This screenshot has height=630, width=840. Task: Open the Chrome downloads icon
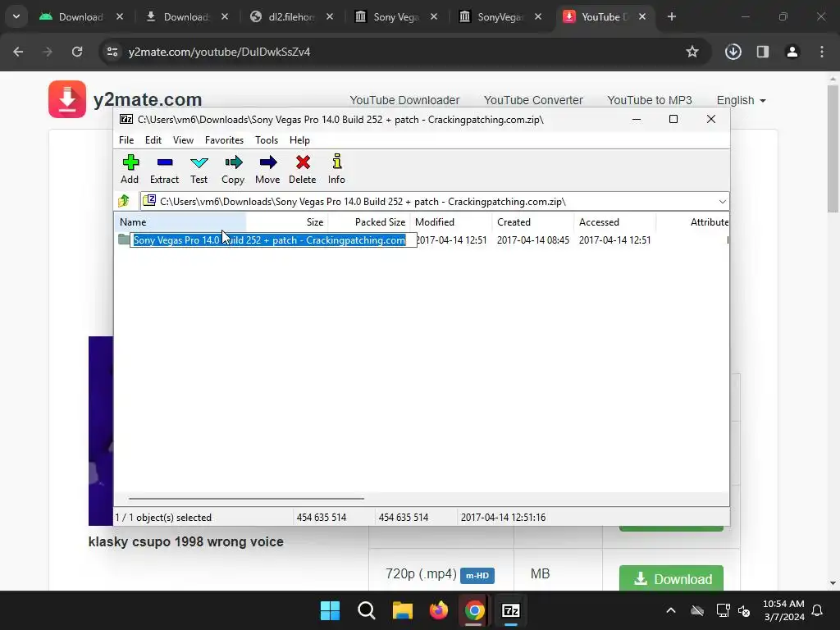click(733, 52)
